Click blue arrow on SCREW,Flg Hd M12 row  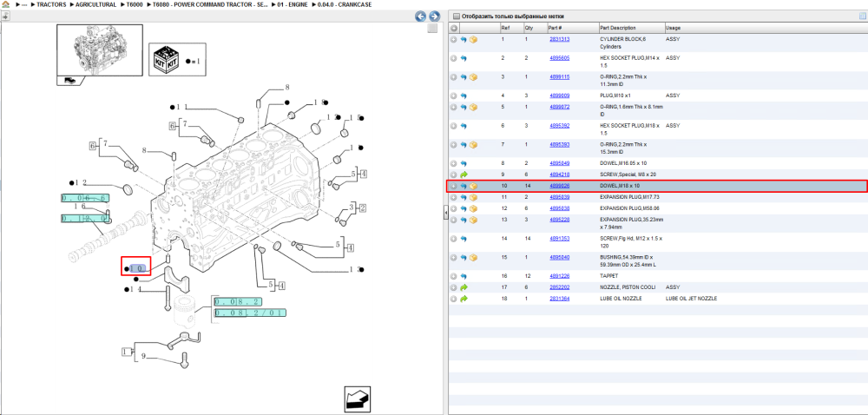pyautogui.click(x=464, y=239)
